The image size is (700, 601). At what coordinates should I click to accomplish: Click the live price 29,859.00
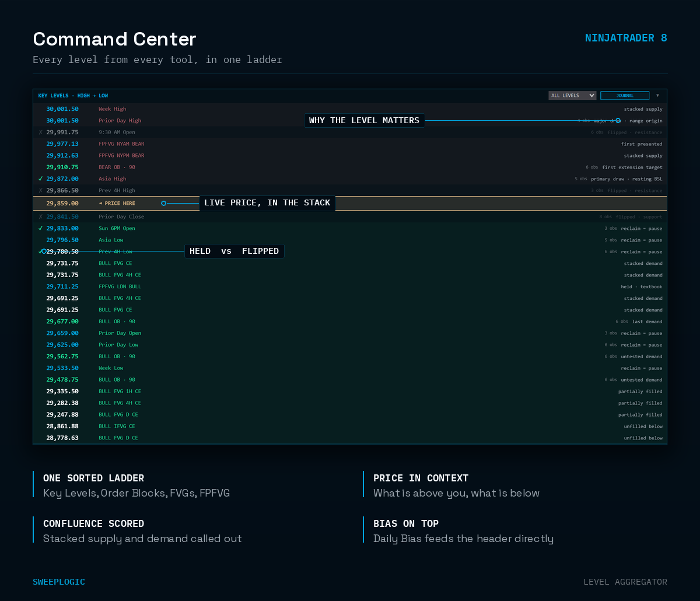point(62,204)
